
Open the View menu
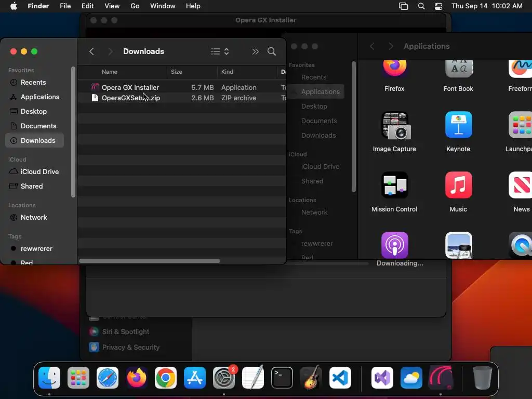click(112, 6)
